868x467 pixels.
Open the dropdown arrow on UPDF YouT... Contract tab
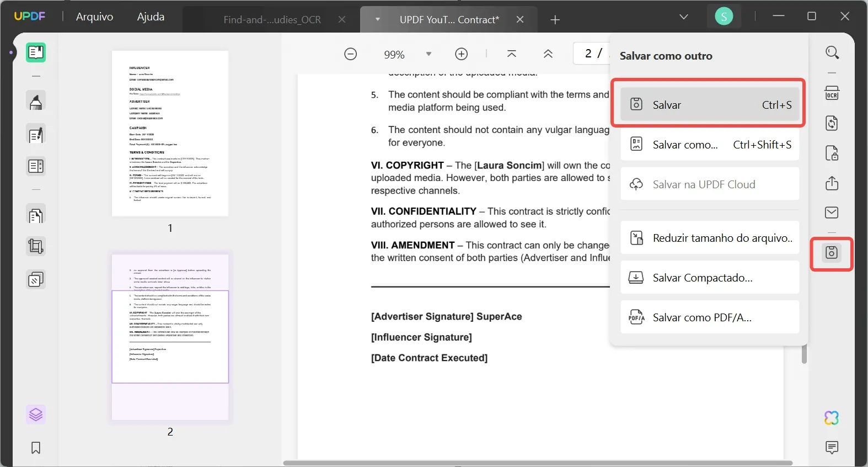tap(378, 19)
